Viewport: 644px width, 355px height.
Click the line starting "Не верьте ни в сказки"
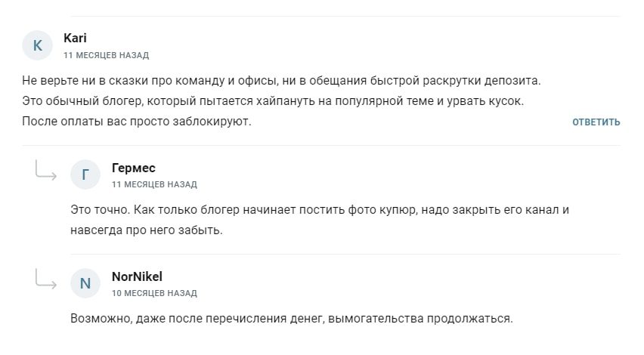click(x=281, y=81)
